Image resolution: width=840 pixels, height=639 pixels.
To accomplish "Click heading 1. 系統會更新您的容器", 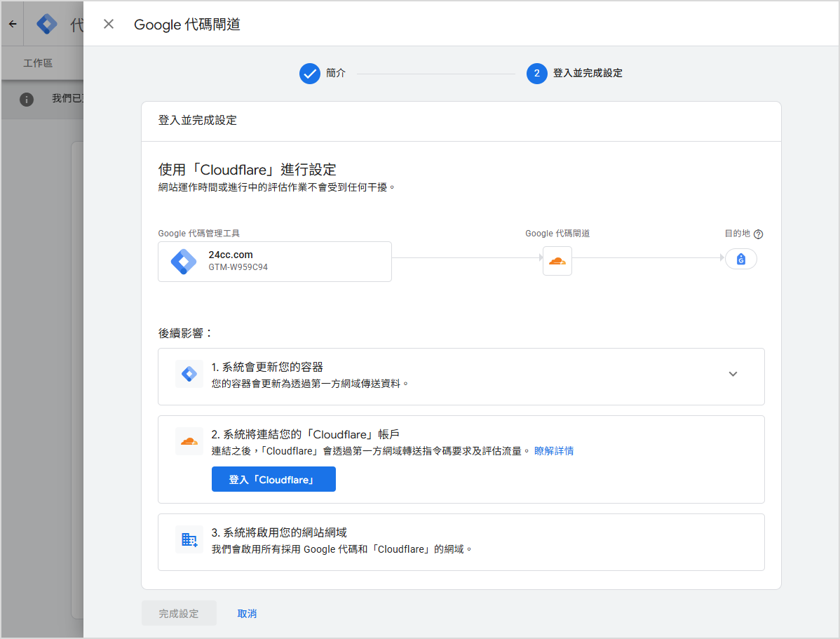I will [267, 368].
